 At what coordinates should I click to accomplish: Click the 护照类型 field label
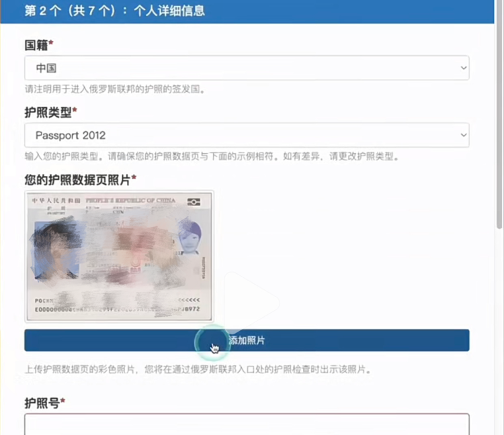50,112
